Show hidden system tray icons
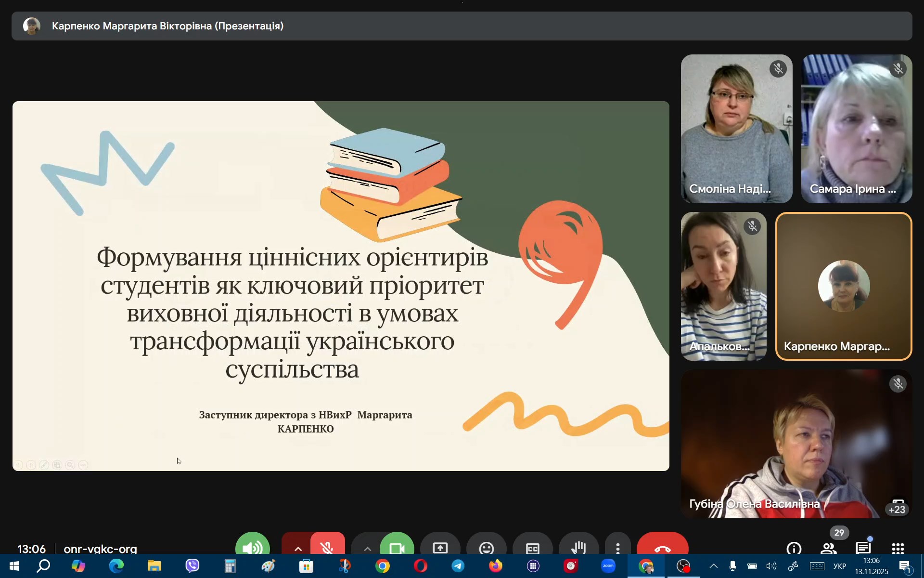The width and height of the screenshot is (924, 578). point(714,566)
